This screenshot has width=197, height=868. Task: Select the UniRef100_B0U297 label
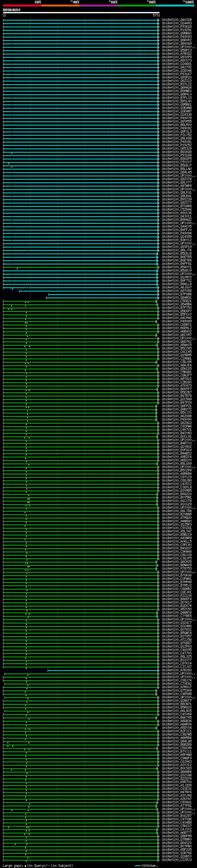pos(176,816)
